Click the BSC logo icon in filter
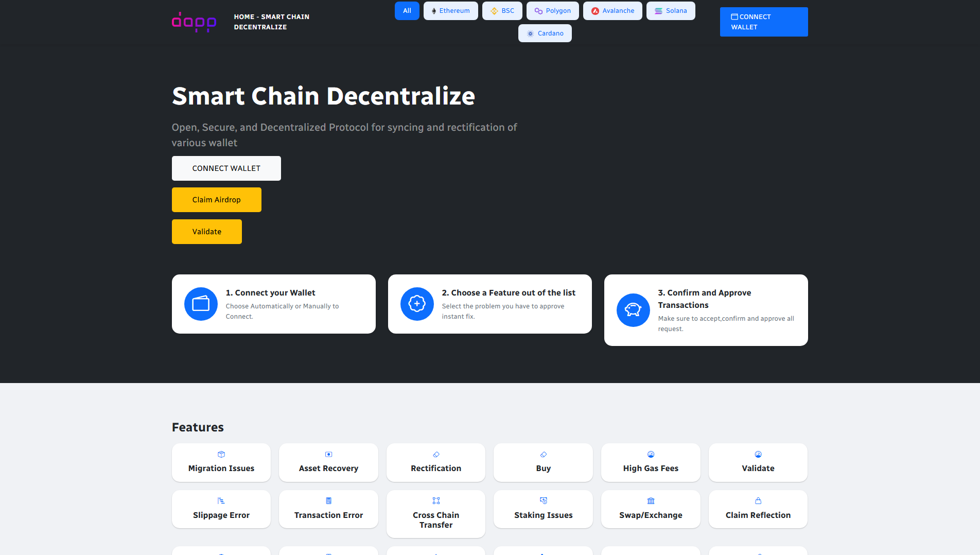Viewport: 980px width, 555px height. click(x=494, y=11)
